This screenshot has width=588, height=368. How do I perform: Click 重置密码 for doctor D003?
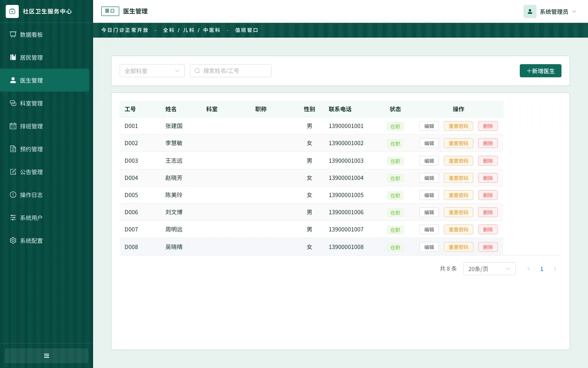tap(459, 161)
